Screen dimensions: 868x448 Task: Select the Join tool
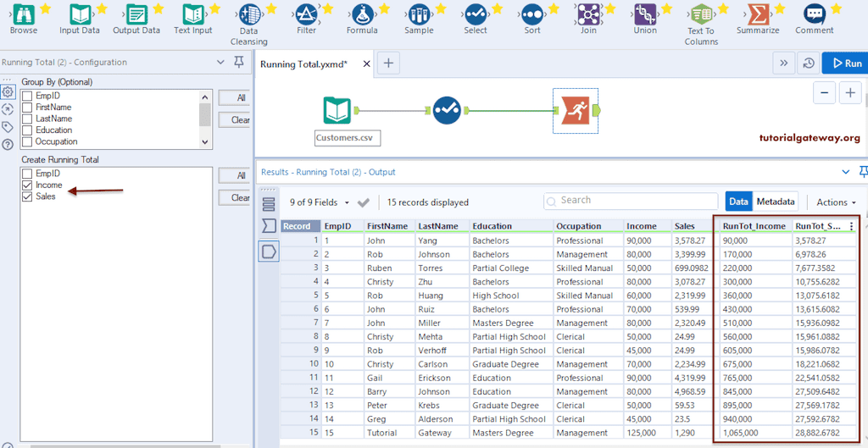click(588, 14)
